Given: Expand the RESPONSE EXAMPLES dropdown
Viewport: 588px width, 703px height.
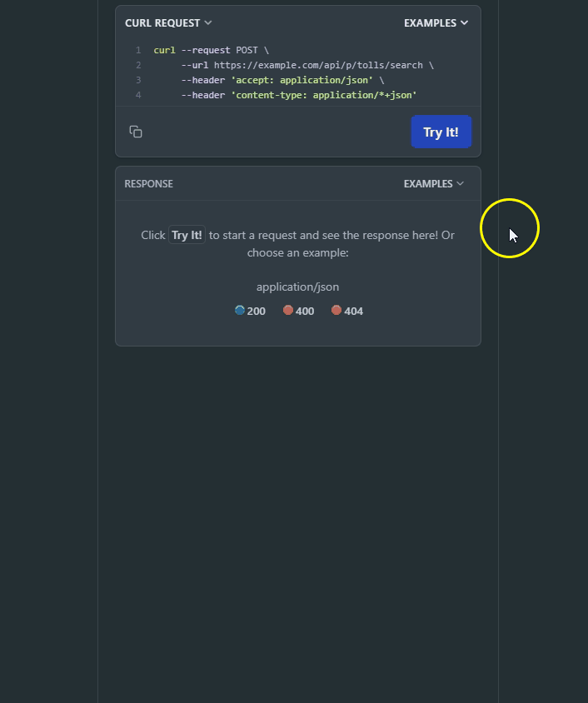Looking at the screenshot, I should 433,184.
